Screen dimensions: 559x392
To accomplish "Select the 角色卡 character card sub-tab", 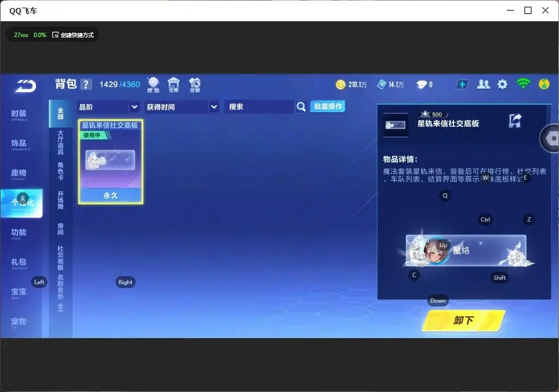I will [x=60, y=171].
